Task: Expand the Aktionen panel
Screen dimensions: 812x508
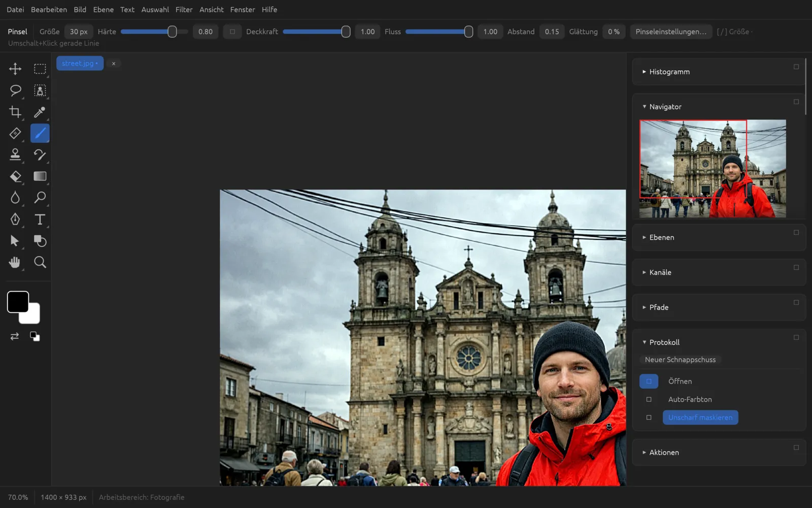Action: point(644,453)
